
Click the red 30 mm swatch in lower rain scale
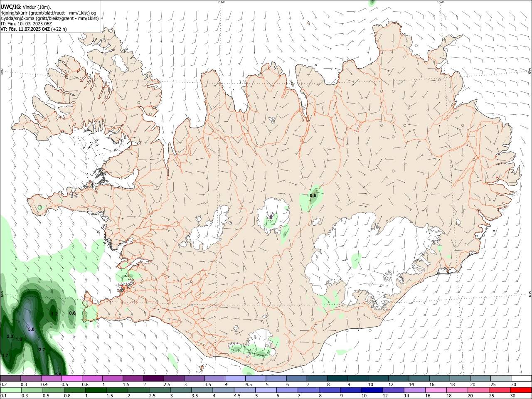521,390
